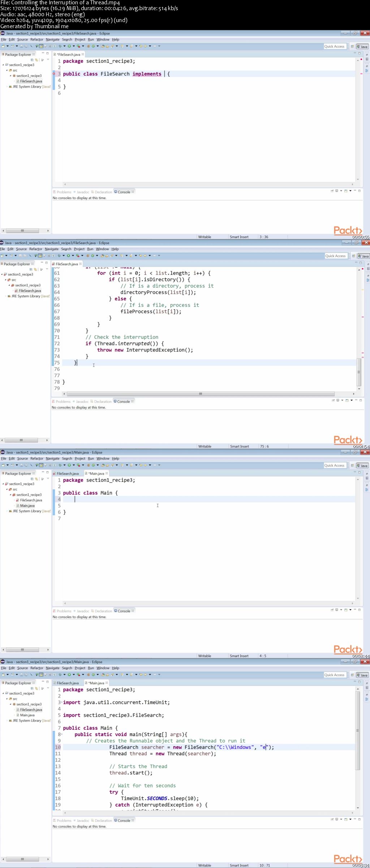Screen dimensions: 370x868
Task: Toggle Mark Occurrences in the 00:02:44 frame toolbar
Action: coord(41,465)
